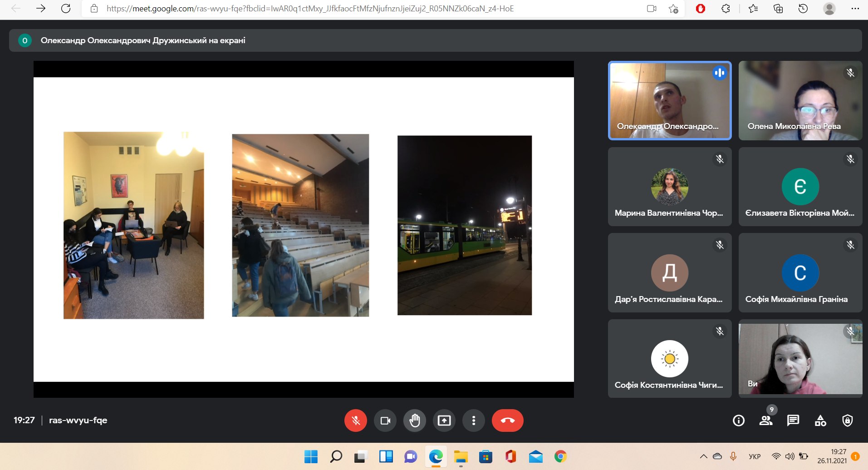
Task: Click the present screen button
Action: point(444,421)
